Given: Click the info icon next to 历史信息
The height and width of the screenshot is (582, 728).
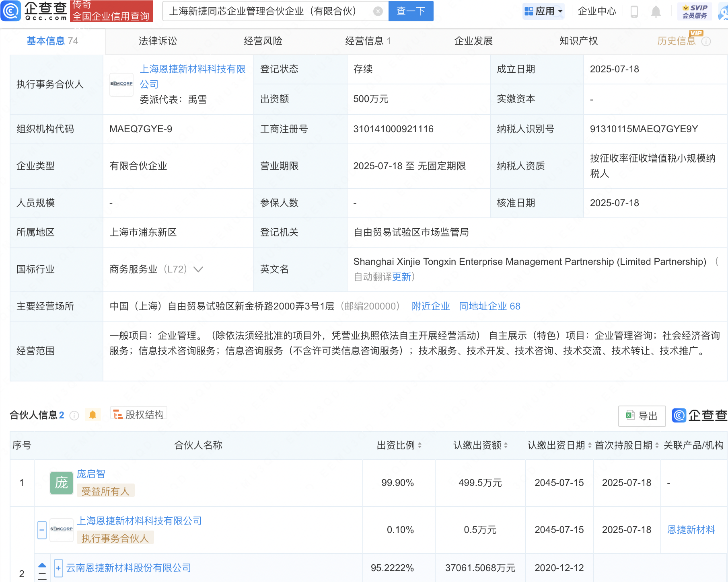Looking at the screenshot, I should coord(706,41).
